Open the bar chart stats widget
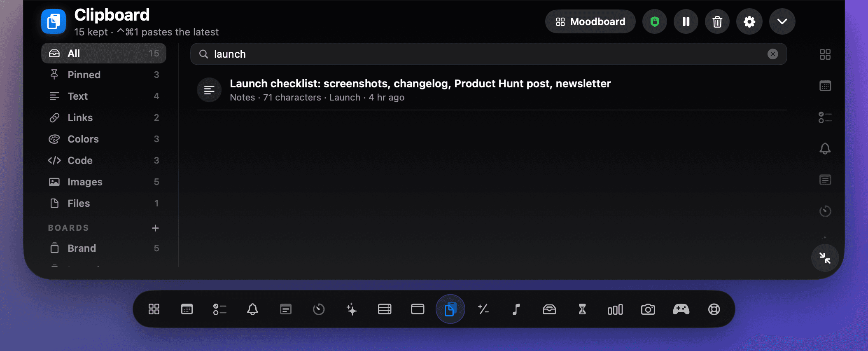 coord(615,309)
